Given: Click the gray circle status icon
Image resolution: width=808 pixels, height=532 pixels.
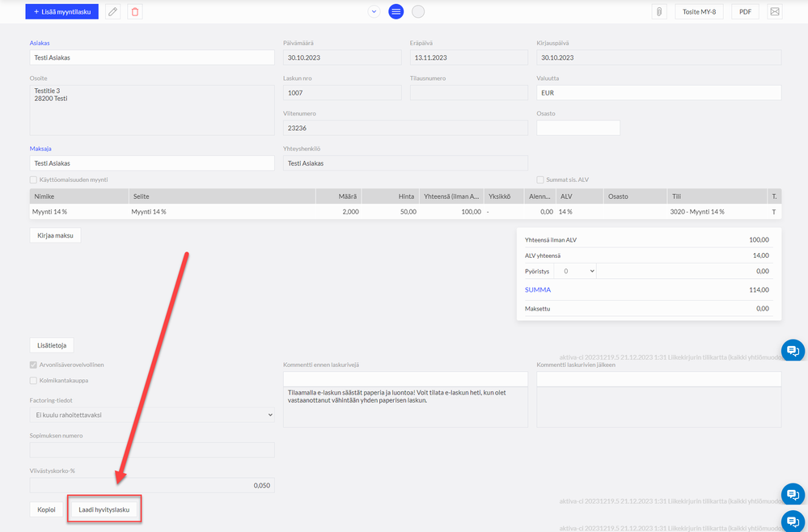Looking at the screenshot, I should click(418, 11).
